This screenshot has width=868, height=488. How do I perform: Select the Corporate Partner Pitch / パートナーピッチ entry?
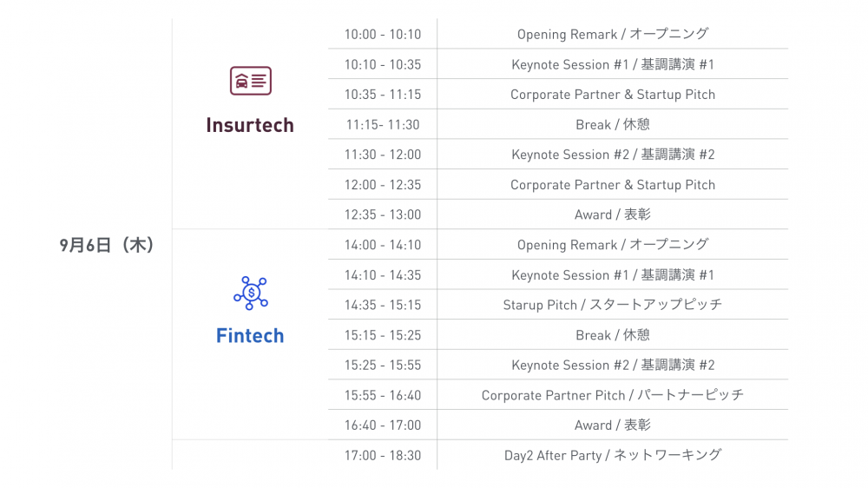pos(612,395)
